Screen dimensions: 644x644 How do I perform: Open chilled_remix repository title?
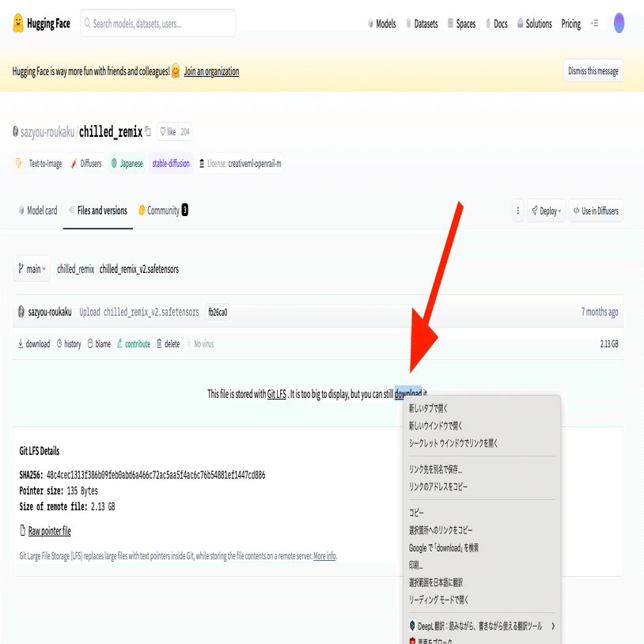[111, 132]
